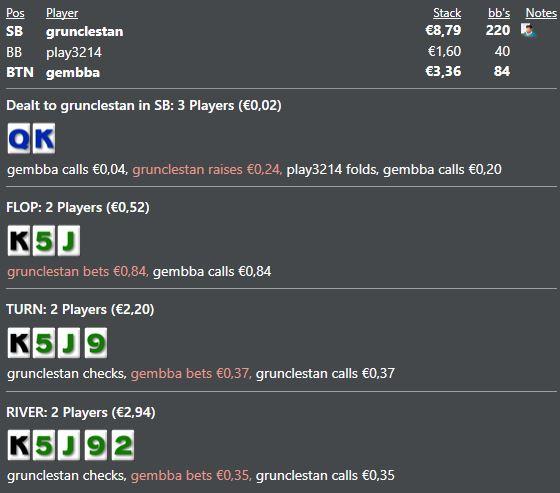Select player name grunclestan in table
This screenshot has width=560, height=493.
point(85,31)
